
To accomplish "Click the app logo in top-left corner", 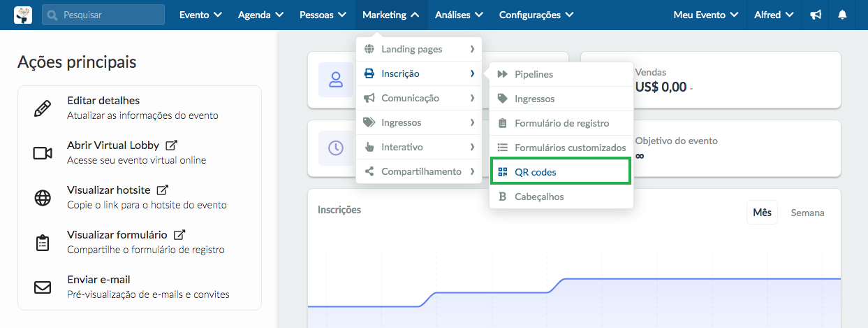I will pos(24,15).
